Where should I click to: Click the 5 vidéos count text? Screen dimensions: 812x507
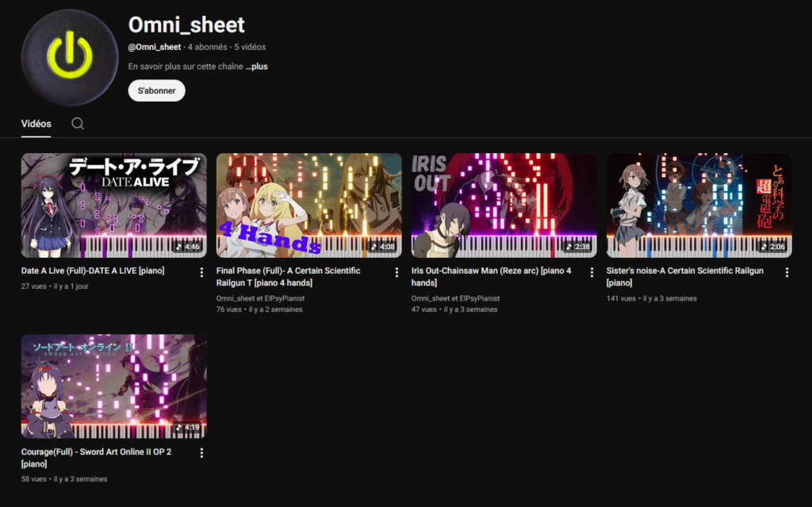(x=250, y=47)
